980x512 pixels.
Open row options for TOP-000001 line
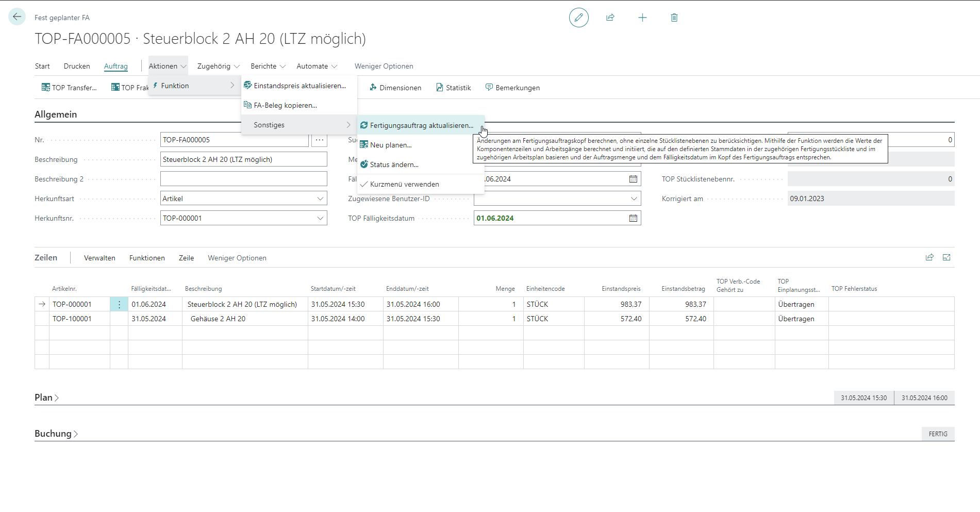119,304
